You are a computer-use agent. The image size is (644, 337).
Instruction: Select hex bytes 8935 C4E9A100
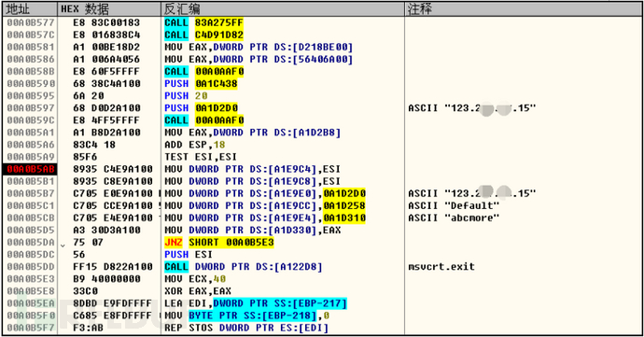coord(113,169)
